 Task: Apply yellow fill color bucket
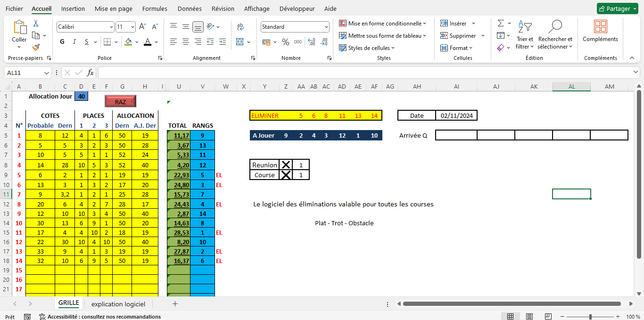(x=128, y=42)
